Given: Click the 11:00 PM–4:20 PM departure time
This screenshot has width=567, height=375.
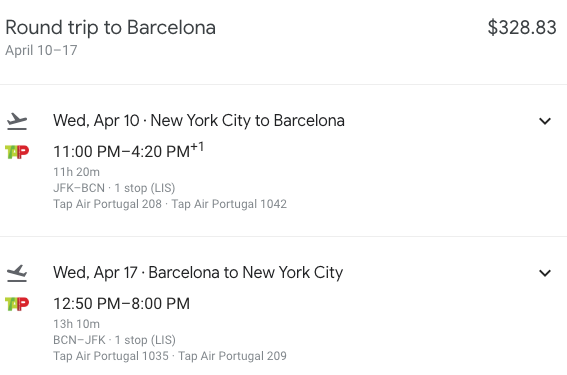Looking at the screenshot, I should tap(128, 150).
